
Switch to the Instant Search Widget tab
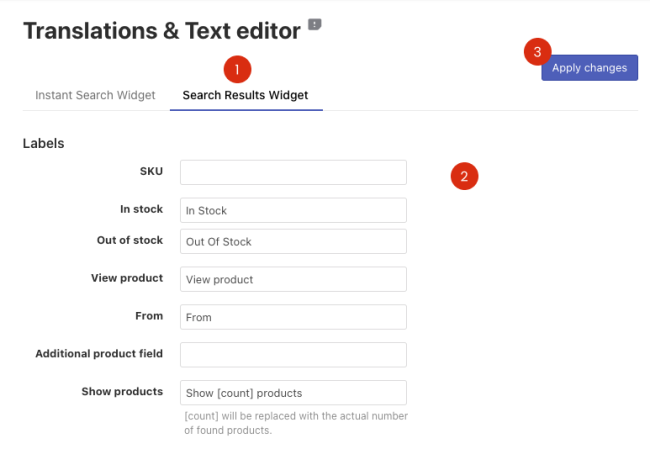pos(95,95)
